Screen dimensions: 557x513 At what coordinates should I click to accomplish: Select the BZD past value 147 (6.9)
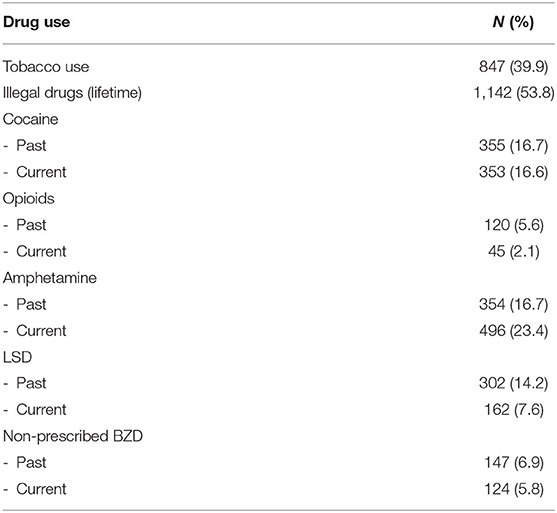click(514, 463)
